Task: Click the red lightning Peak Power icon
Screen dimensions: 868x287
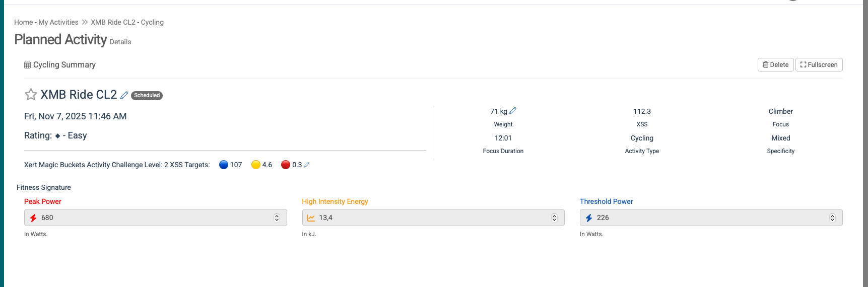Action: coord(33,218)
